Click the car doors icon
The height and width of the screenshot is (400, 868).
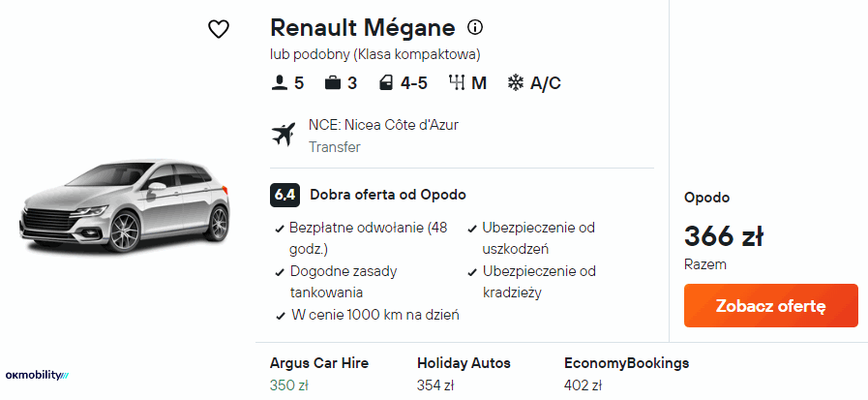pos(385,83)
